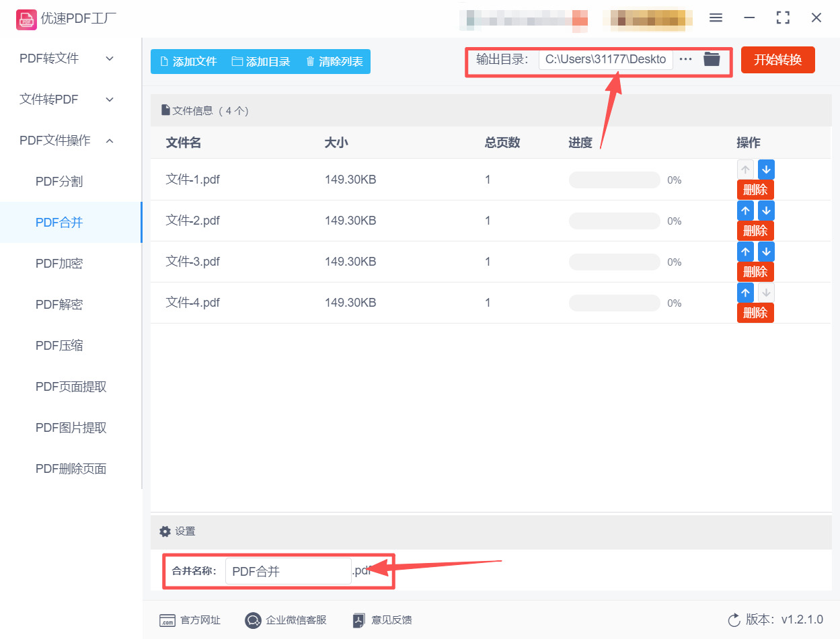
Task: Click the disabled up arrow for 文件-1.pdf
Action: (x=745, y=170)
